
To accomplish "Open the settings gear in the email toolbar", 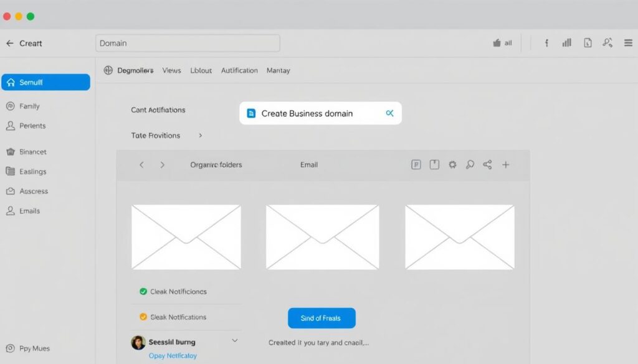I will point(452,164).
